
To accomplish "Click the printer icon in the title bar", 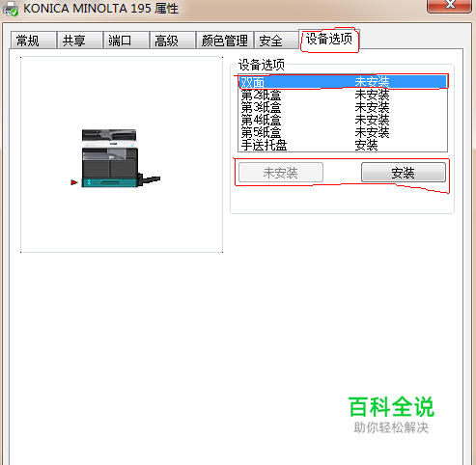I will tap(11, 9).
